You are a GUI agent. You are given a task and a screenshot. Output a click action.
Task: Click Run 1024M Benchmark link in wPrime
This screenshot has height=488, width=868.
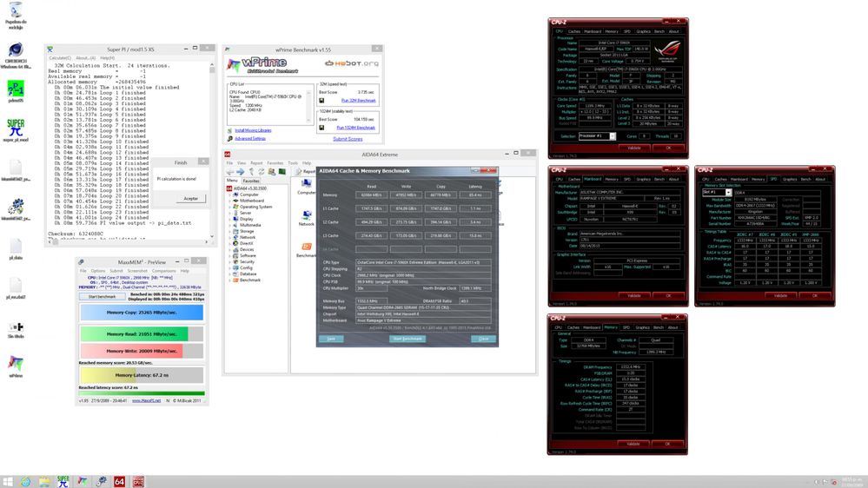356,128
